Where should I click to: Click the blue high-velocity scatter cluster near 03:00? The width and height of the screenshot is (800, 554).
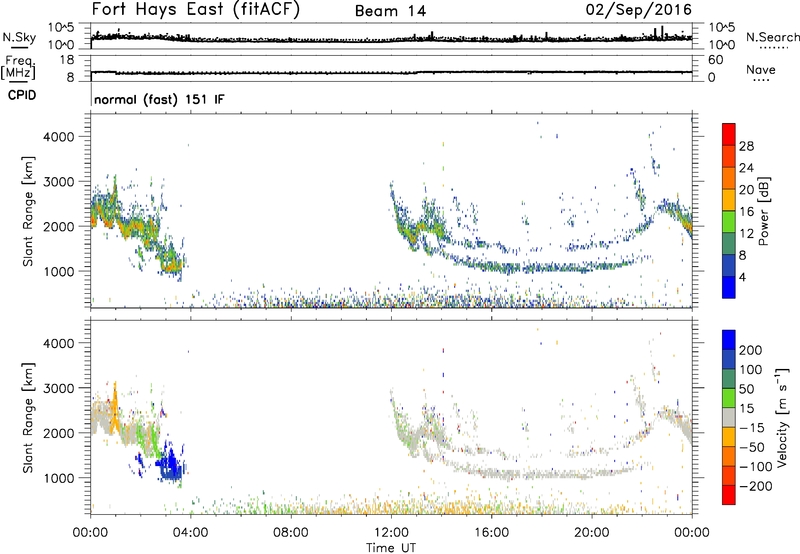[x=170, y=465]
